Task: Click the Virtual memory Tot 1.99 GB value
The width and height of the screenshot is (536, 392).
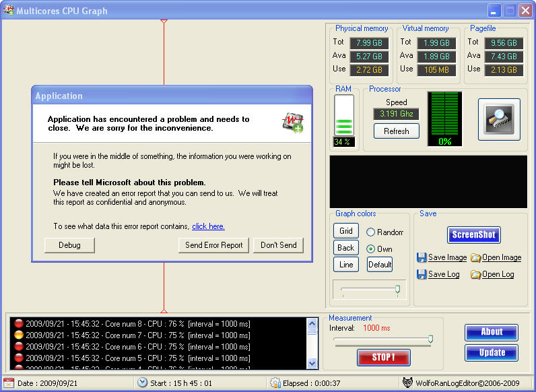Action: pyautogui.click(x=436, y=43)
